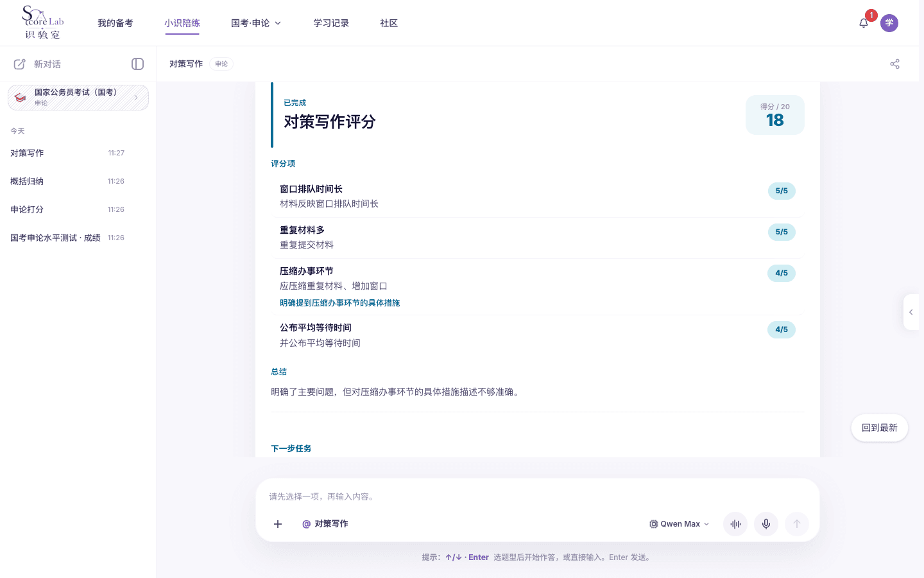Image resolution: width=924 pixels, height=578 pixels.
Task: Click the share icon
Action: click(x=894, y=64)
